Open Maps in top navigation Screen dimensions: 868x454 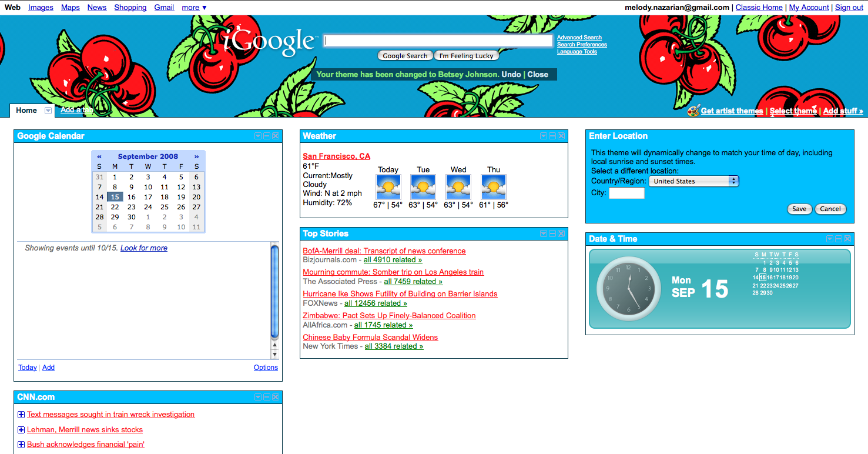pos(71,8)
